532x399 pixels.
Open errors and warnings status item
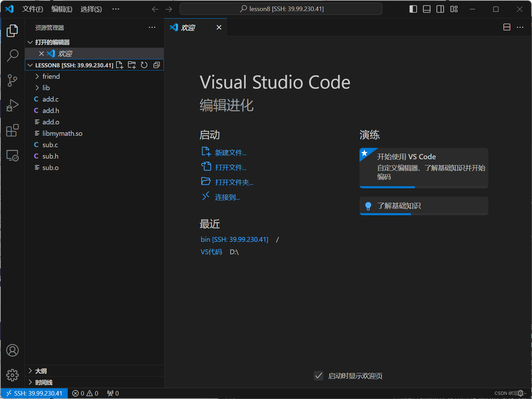pyautogui.click(x=85, y=393)
